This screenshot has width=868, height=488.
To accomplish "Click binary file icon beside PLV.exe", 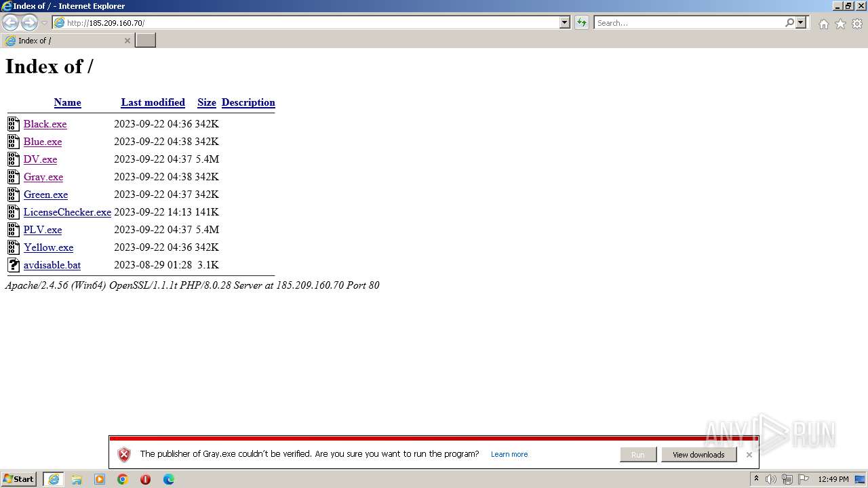I will (x=14, y=229).
